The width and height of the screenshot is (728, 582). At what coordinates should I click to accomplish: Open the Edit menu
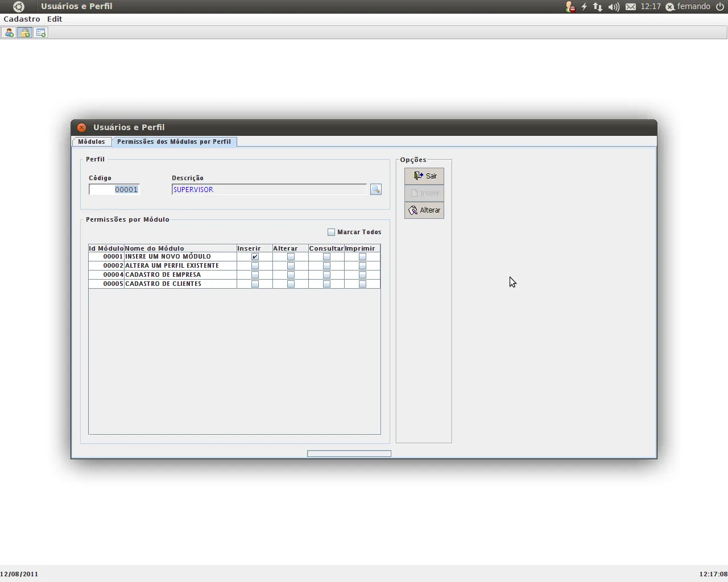[55, 19]
